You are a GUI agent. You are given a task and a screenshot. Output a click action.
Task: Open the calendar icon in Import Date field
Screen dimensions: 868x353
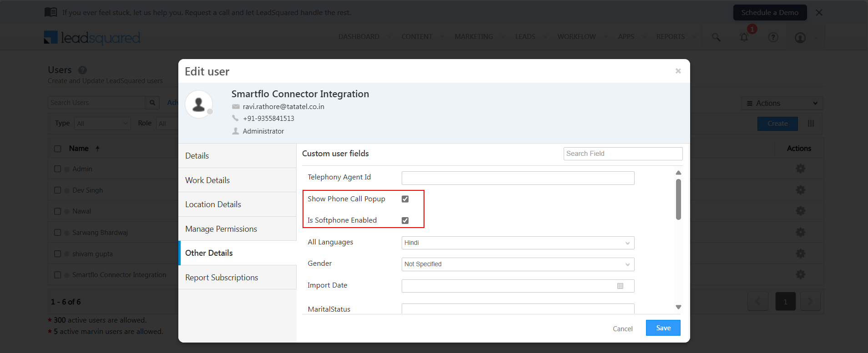[x=620, y=286]
